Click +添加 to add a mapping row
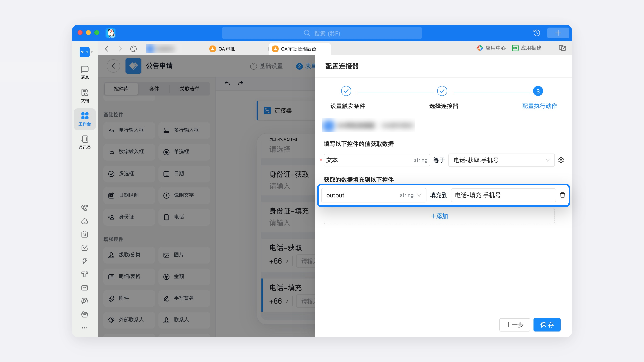The height and width of the screenshot is (362, 644). point(439,216)
